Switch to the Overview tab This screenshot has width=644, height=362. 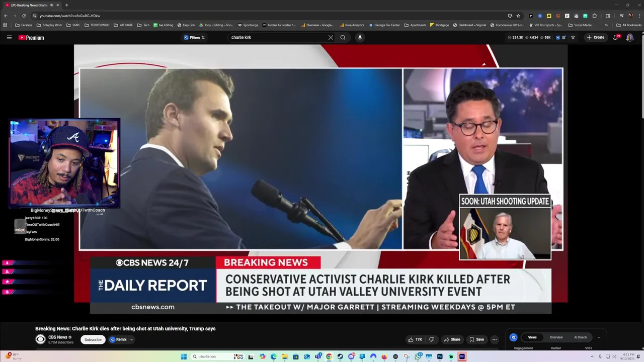point(556,337)
